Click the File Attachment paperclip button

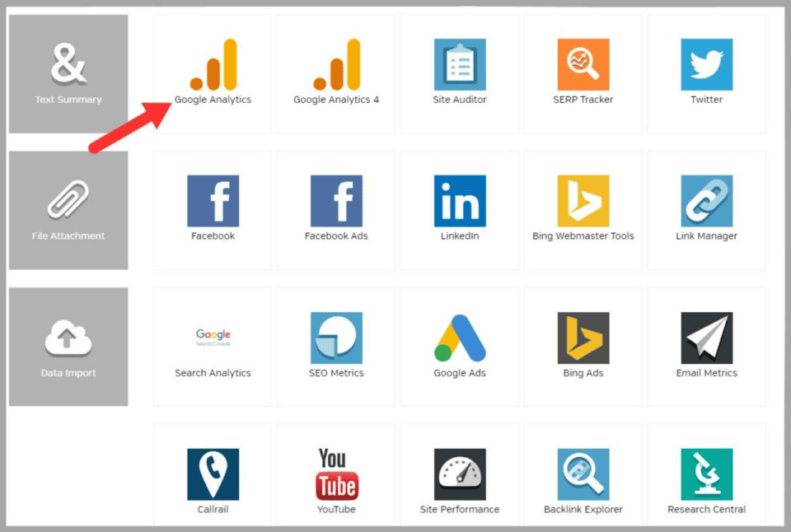click(68, 210)
